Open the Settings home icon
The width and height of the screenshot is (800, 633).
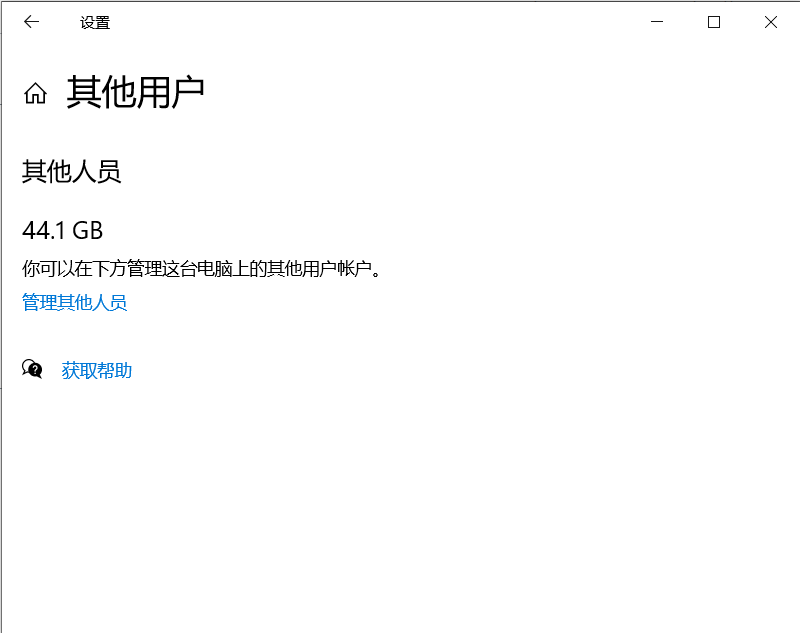coord(35,93)
